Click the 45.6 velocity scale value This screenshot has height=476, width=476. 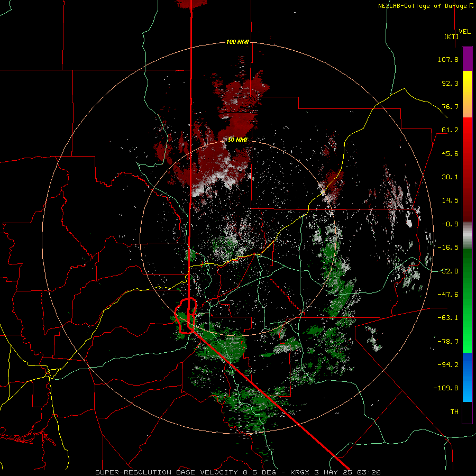450,153
